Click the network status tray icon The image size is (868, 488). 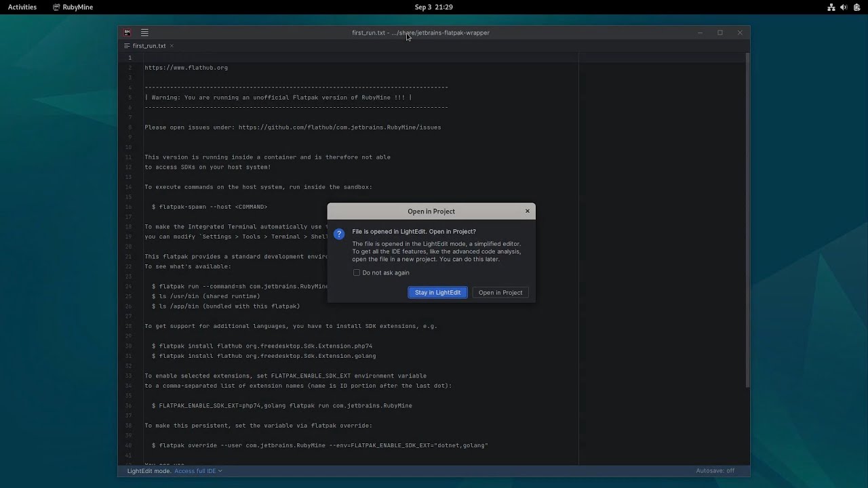(831, 7)
